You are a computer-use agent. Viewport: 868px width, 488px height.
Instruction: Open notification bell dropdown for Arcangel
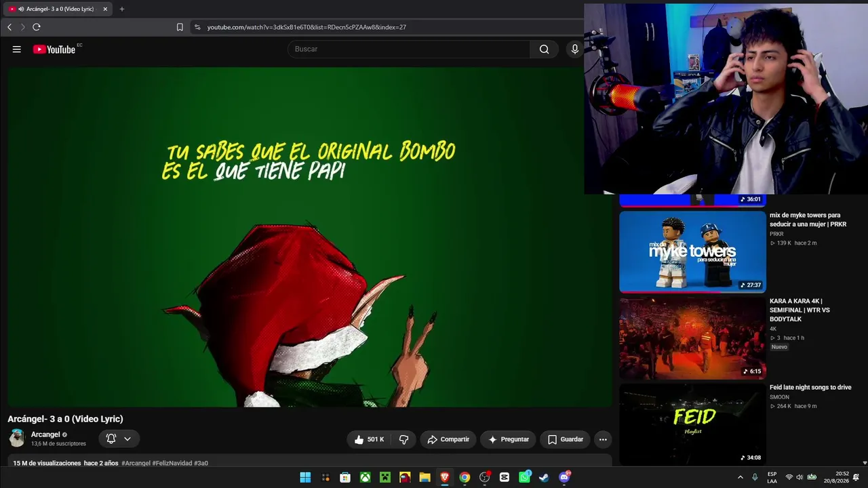pos(119,439)
